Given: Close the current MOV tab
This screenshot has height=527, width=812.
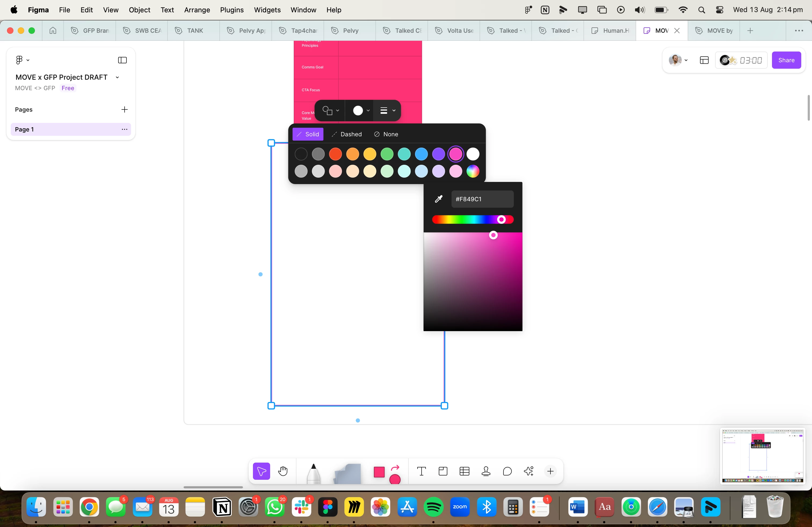Looking at the screenshot, I should (677, 30).
